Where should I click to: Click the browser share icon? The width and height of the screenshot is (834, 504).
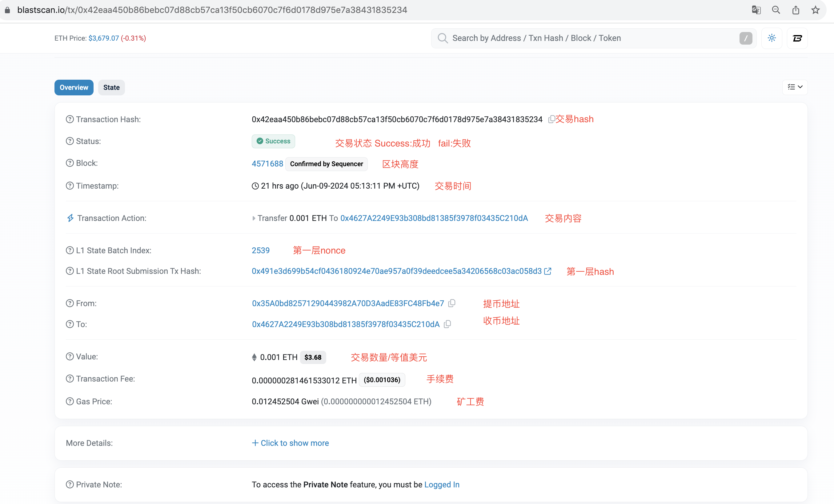pyautogui.click(x=796, y=10)
